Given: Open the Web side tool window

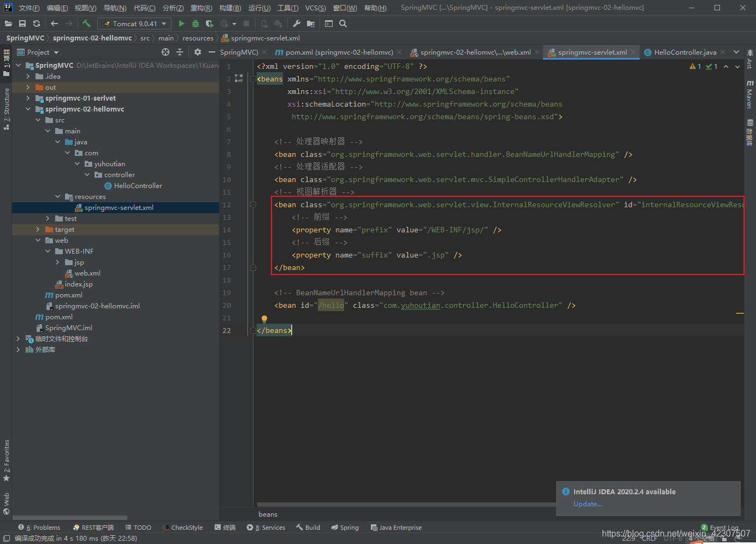Looking at the screenshot, I should pyautogui.click(x=6, y=504).
